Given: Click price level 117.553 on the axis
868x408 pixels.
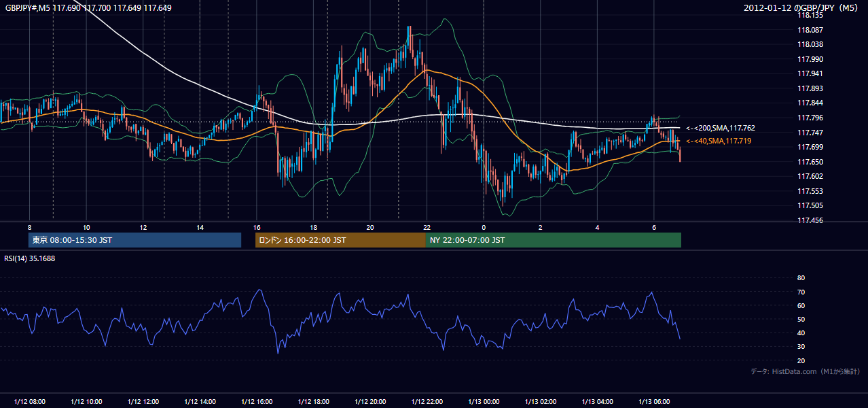Looking at the screenshot, I should (x=810, y=191).
